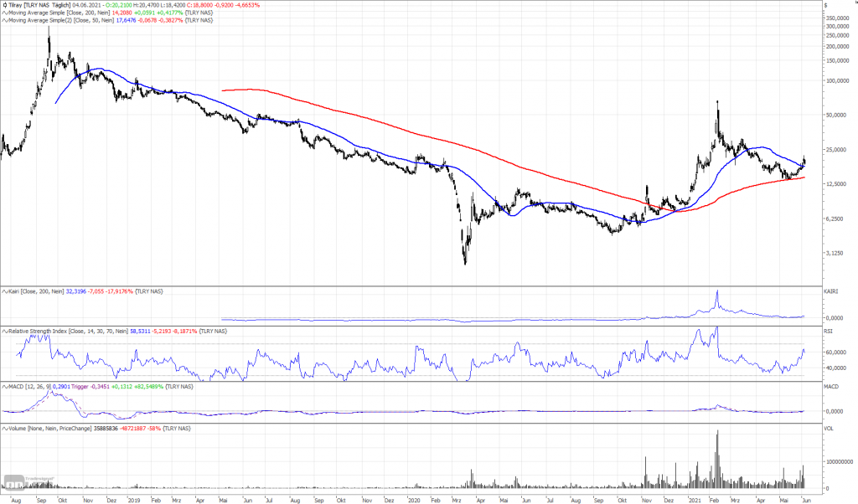Click the MACD change +82,5489%

coord(148,387)
